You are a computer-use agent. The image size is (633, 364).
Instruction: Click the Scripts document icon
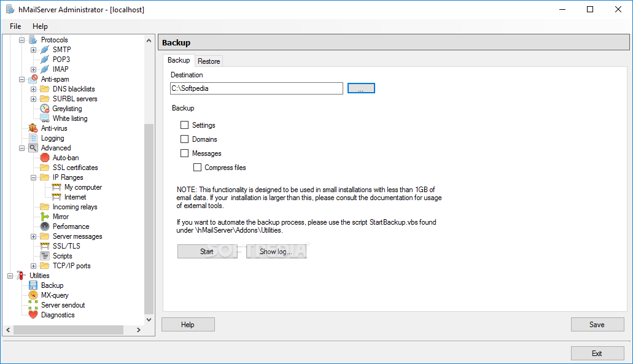45,256
